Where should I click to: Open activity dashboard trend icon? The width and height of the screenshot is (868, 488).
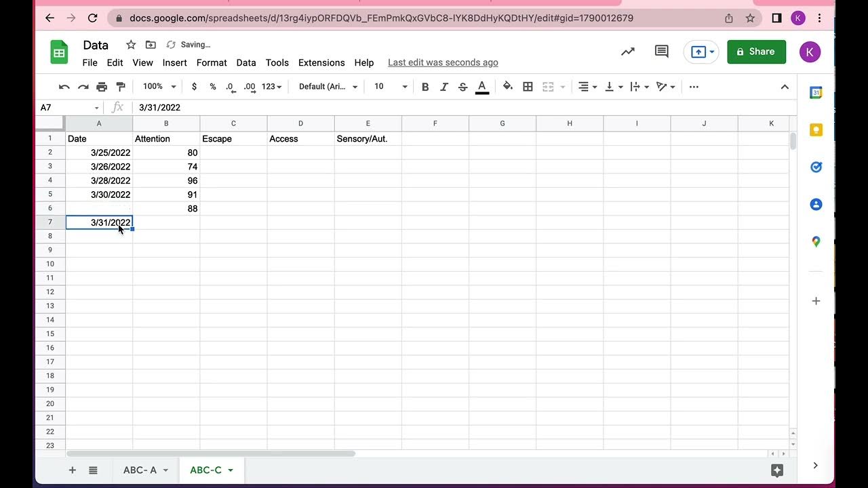(628, 52)
